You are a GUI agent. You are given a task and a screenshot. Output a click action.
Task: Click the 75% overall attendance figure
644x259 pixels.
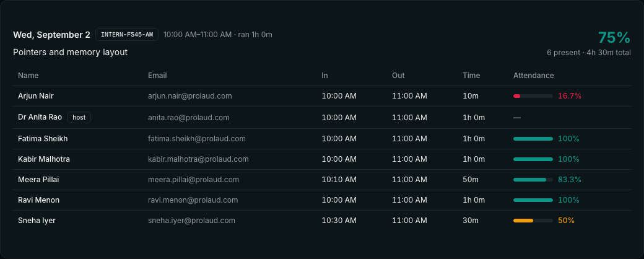pos(614,37)
